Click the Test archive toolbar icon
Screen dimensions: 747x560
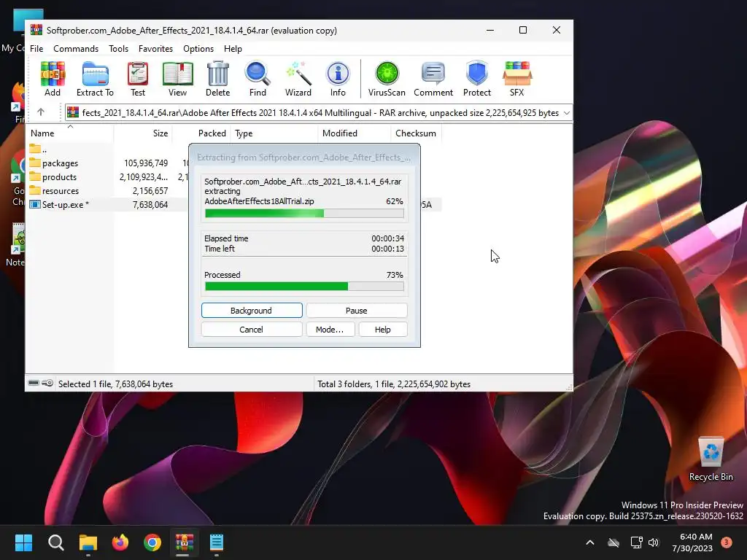(x=138, y=79)
